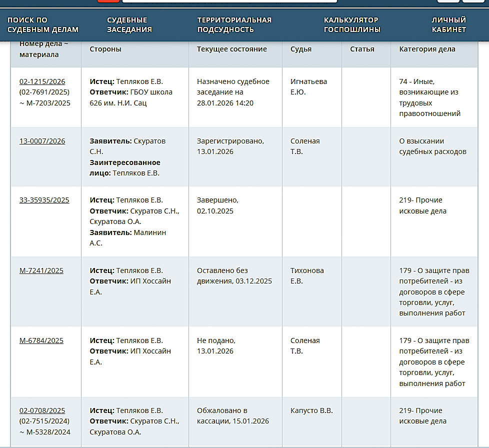489x448 pixels.
Task: Click the 'Судья' column header
Action: coord(300,49)
